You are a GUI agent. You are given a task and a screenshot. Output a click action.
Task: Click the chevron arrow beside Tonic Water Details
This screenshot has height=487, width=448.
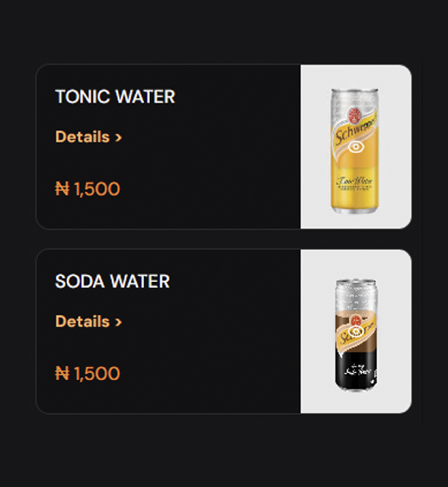tap(118, 138)
